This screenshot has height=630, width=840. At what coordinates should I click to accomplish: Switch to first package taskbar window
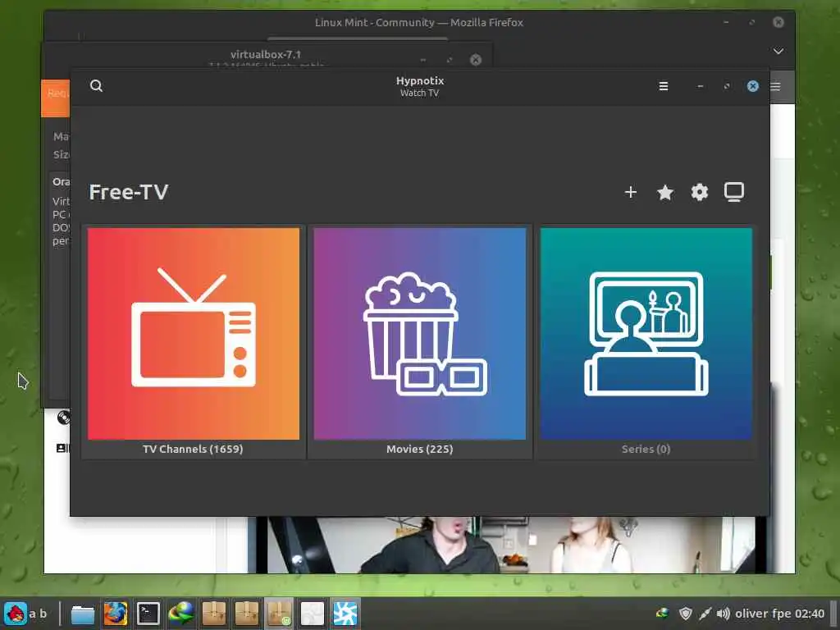pyautogui.click(x=214, y=614)
